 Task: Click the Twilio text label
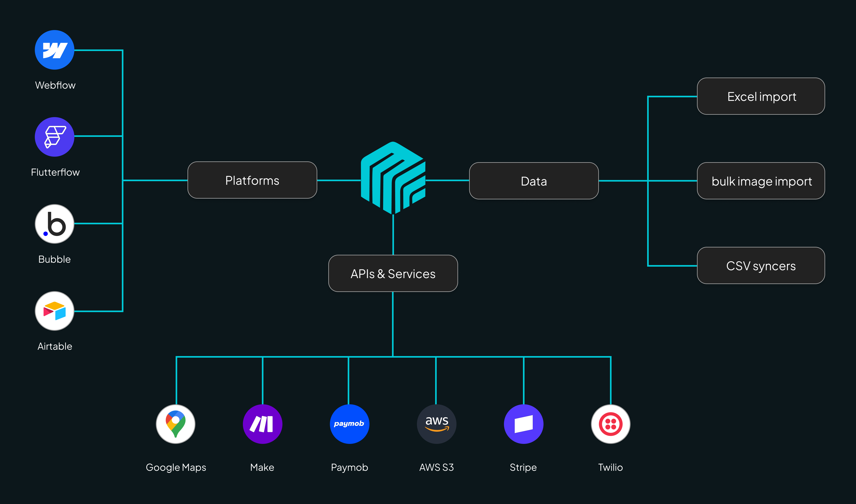pyautogui.click(x=610, y=467)
